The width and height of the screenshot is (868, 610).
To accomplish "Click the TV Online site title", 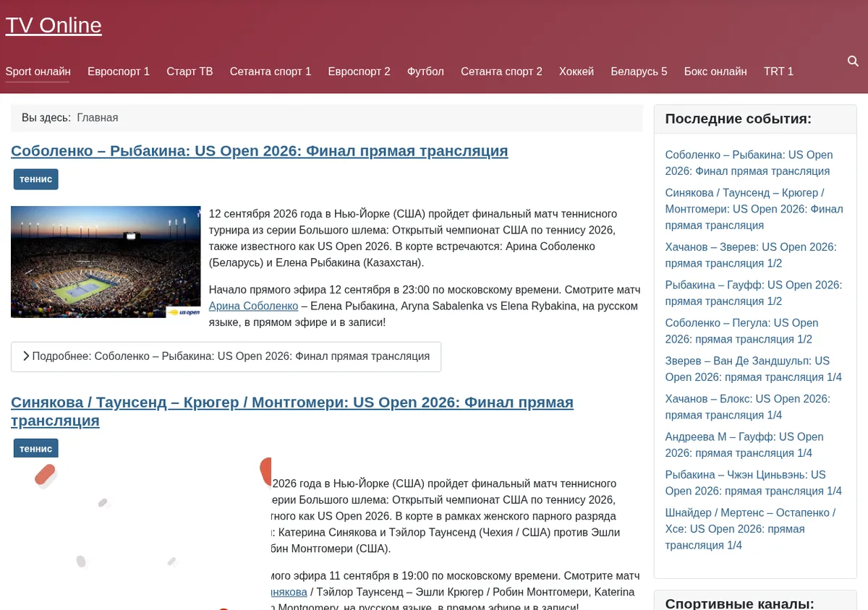I will [54, 25].
